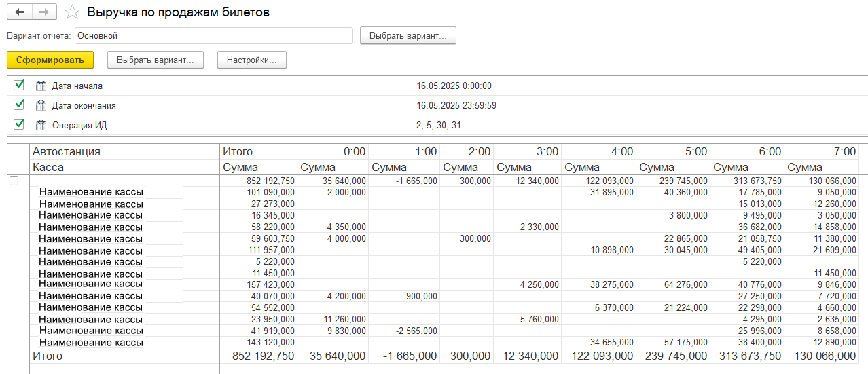The image size is (868, 374).
Task: Open Настройки... report settings
Action: click(x=251, y=60)
